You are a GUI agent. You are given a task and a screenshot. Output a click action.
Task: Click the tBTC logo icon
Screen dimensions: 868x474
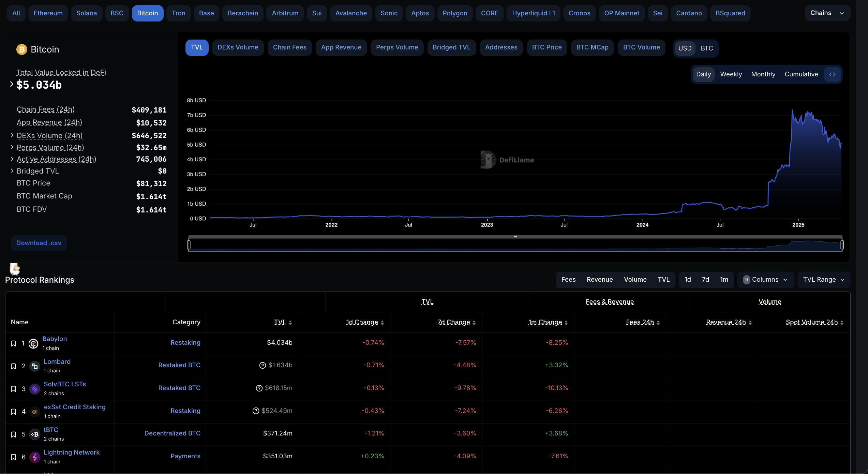point(35,434)
